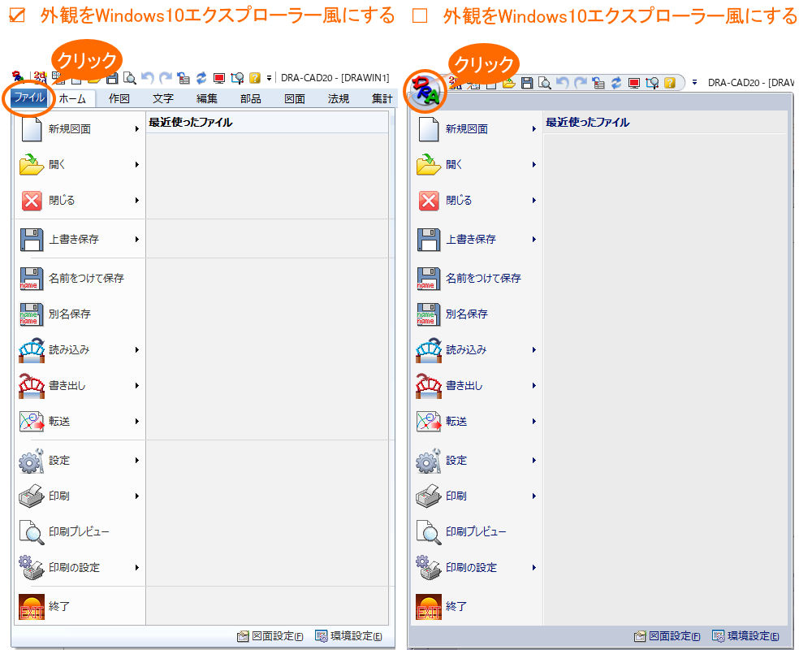The height and width of the screenshot is (650, 812).
Task: Click the floppy save icon in right toolbar
Action: (x=527, y=82)
